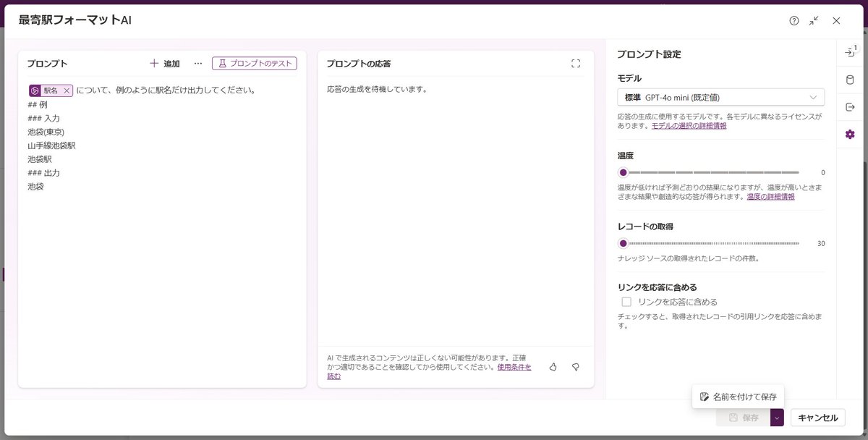Click 追加 to add prompt content
Image resolution: width=868 pixels, height=440 pixels.
click(x=165, y=64)
